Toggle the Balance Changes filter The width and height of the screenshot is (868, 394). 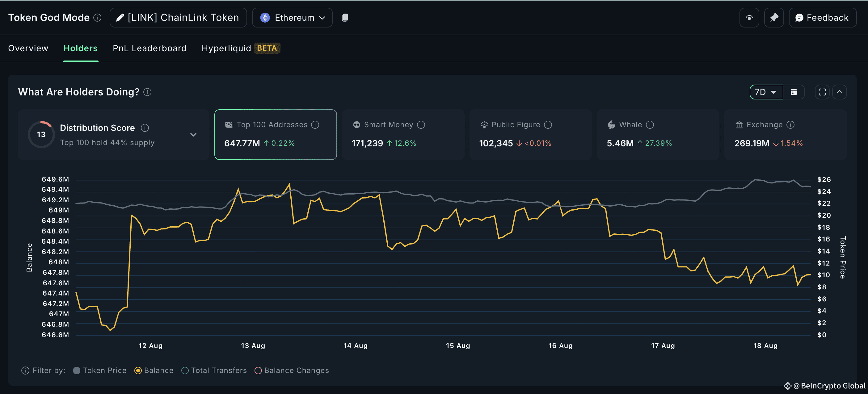click(292, 371)
